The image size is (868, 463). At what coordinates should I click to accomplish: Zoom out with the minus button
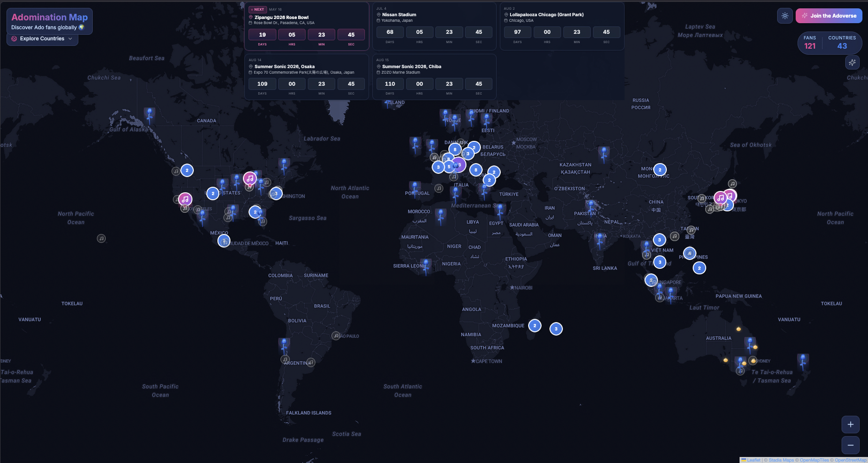click(x=850, y=445)
